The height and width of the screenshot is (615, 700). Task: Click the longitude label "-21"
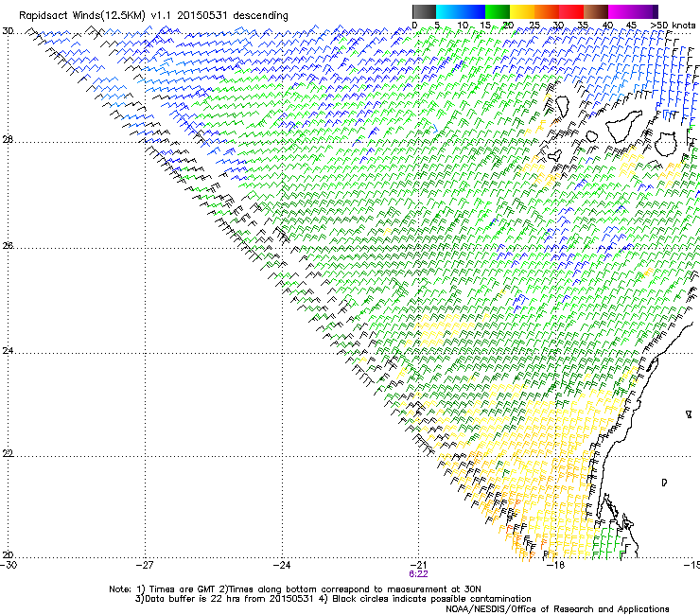(418, 565)
